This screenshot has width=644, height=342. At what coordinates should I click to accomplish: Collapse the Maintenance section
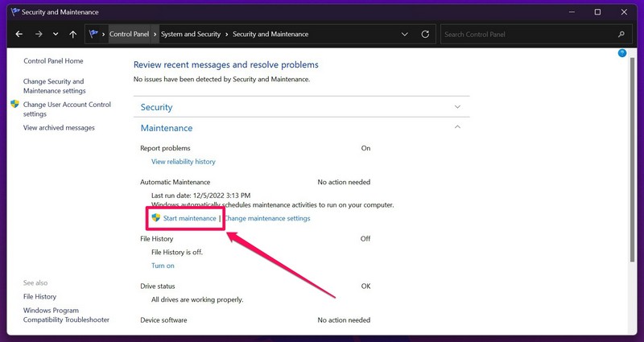click(457, 127)
